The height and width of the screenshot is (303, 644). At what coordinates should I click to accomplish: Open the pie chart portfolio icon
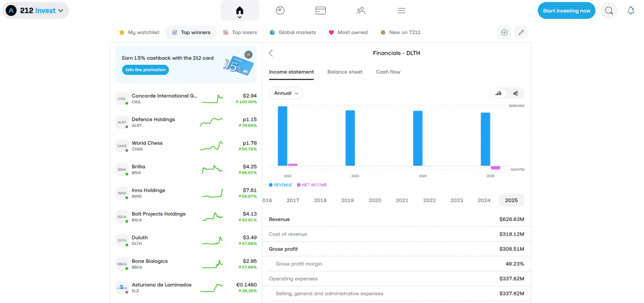pos(280,11)
